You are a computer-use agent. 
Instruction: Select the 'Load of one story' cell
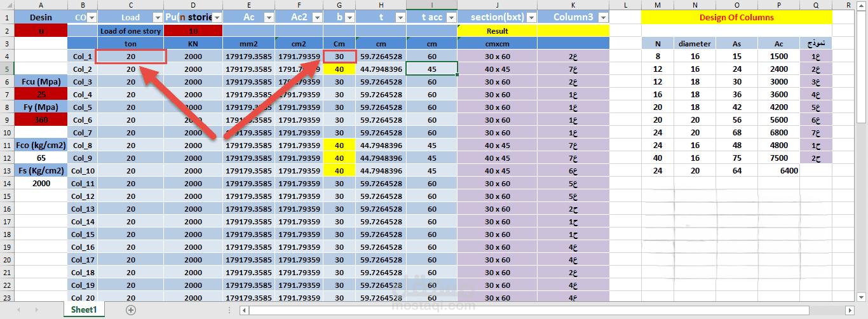click(130, 31)
